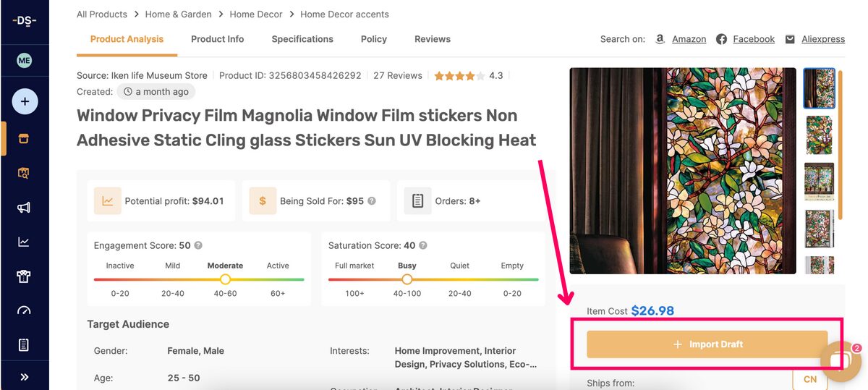Open the megaphone marketing icon

pos(24,208)
